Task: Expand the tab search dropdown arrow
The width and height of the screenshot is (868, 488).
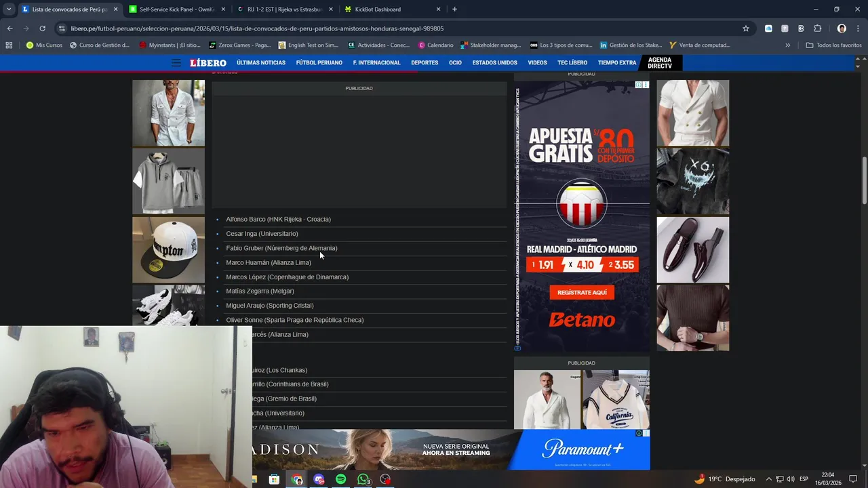Action: click(9, 9)
